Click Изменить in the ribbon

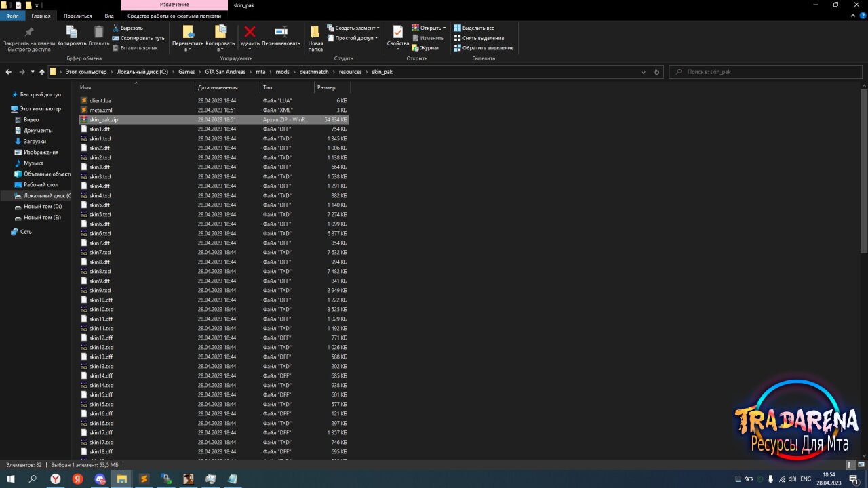tap(428, 38)
